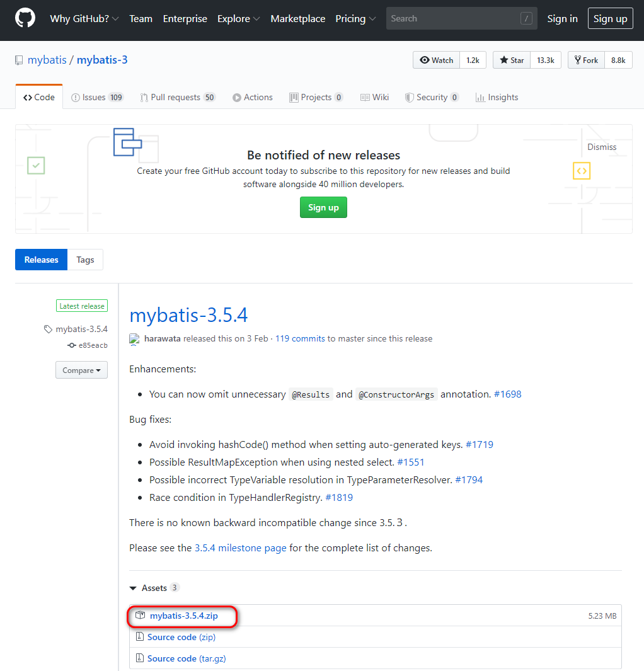644x671 pixels.
Task: Open issue #1819 link
Action: click(x=340, y=497)
